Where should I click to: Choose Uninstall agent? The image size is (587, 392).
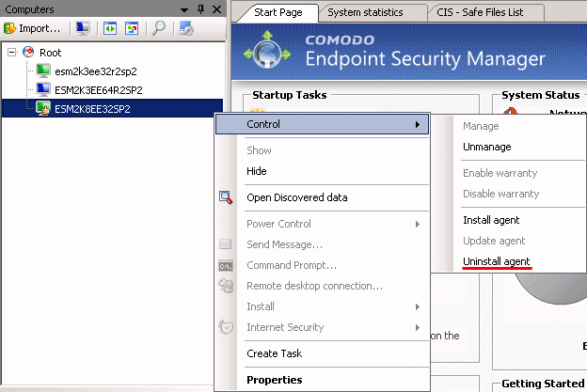tap(497, 261)
